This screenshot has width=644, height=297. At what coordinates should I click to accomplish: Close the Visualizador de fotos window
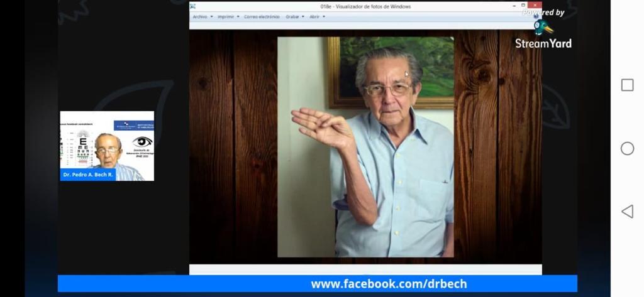tap(535, 5)
